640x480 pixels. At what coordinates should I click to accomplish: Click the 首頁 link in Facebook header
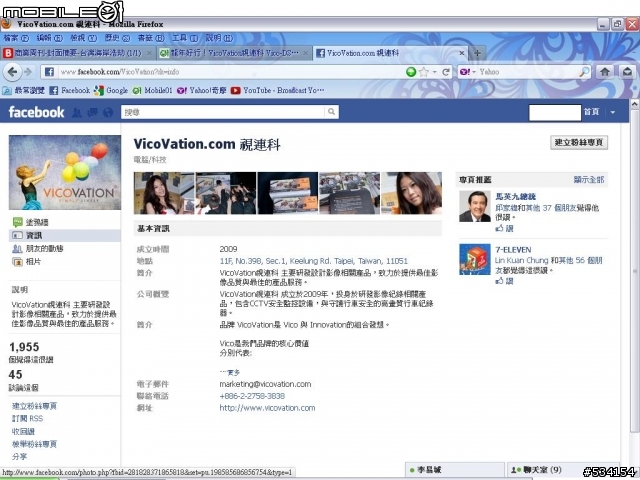pyautogui.click(x=591, y=112)
